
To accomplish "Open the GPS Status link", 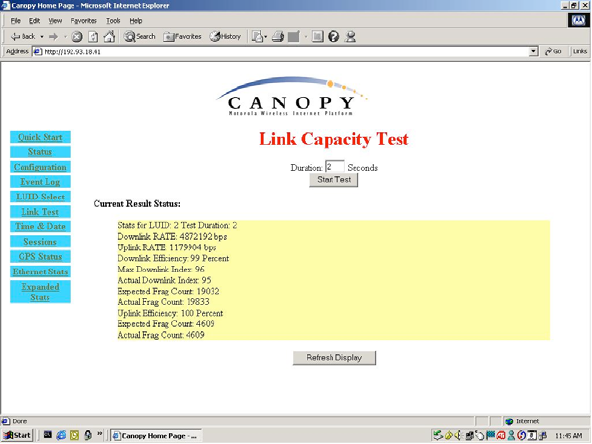I will (x=40, y=257).
